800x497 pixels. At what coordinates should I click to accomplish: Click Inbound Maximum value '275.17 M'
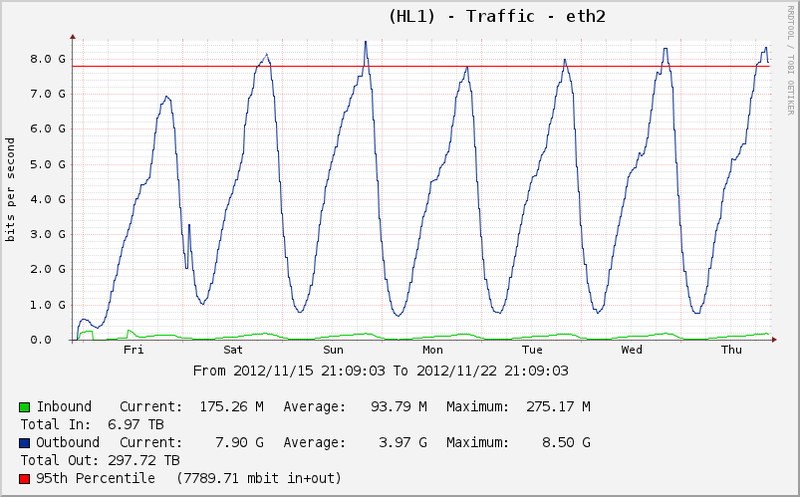pyautogui.click(x=558, y=407)
